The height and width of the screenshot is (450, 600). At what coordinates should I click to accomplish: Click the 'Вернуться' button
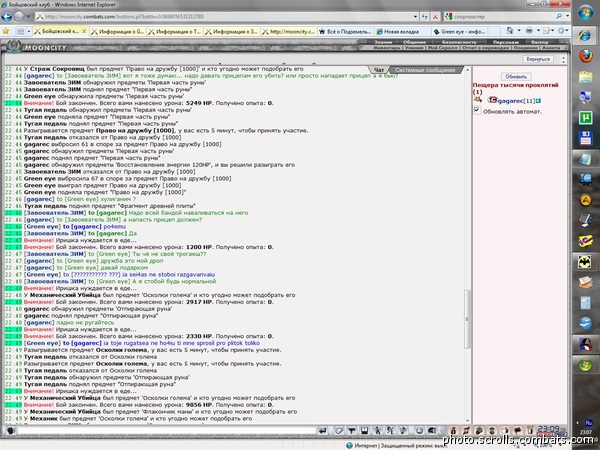coord(538,59)
